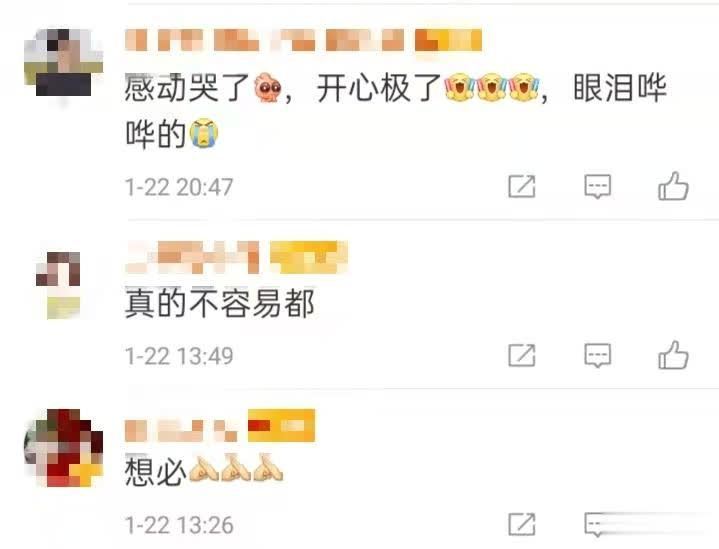
Task: Open avatar of the "真的不容易都" commenter
Action: (59, 285)
